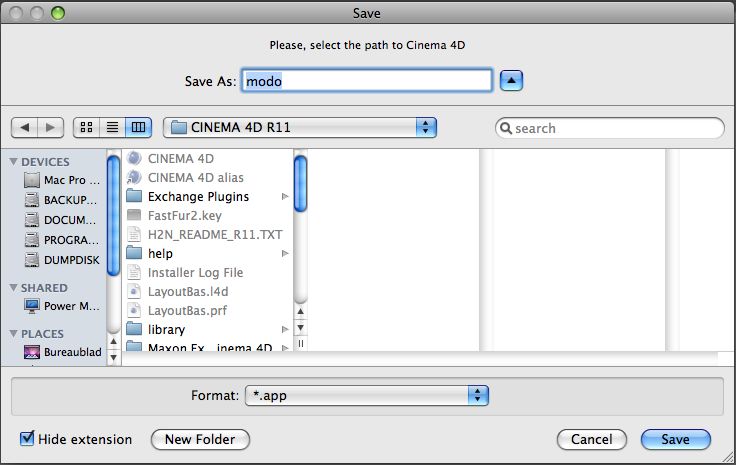Collapse the SHARED section triangle
Viewport: 736px width, 465px height.
click(14, 288)
